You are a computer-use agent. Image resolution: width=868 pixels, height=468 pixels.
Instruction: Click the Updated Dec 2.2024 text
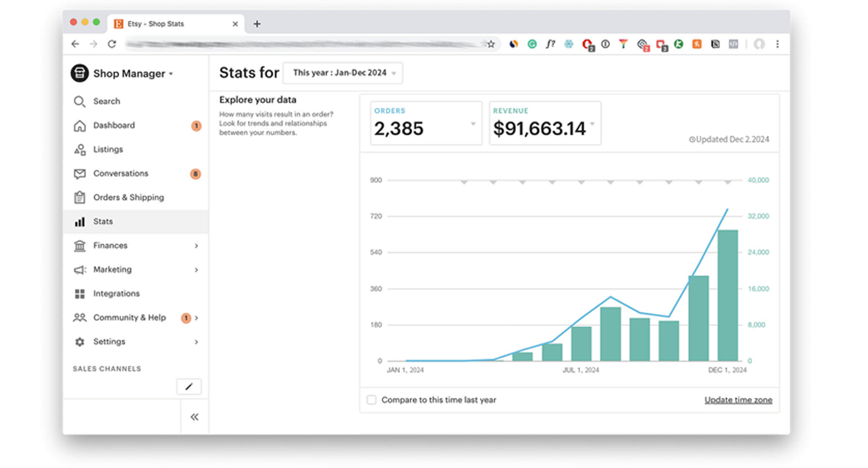[729, 140]
